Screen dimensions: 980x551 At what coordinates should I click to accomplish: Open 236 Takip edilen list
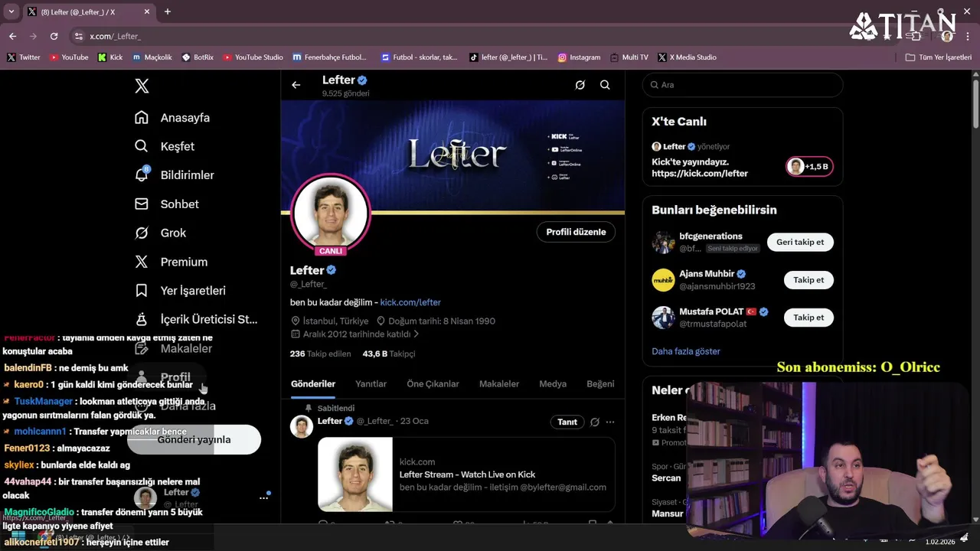320,354
